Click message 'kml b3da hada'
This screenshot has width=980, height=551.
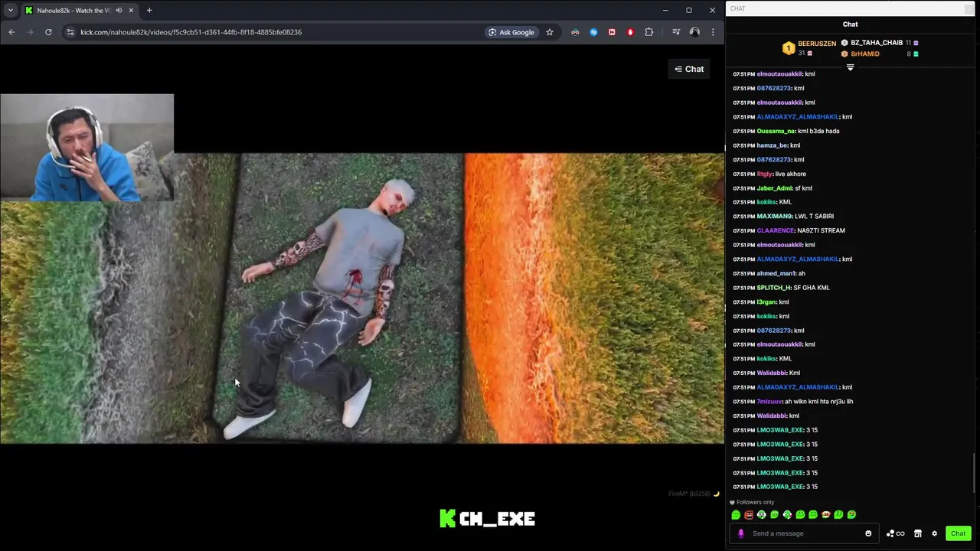point(818,131)
